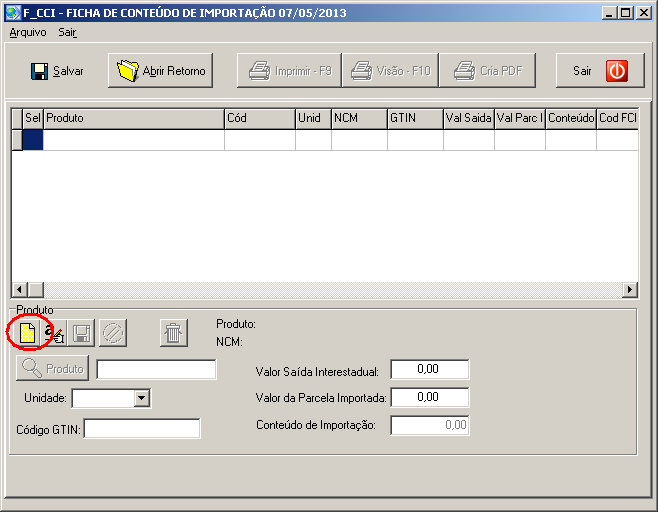This screenshot has width=658, height=512.
Task: Click the Cod FCI column header
Action: tap(617, 118)
